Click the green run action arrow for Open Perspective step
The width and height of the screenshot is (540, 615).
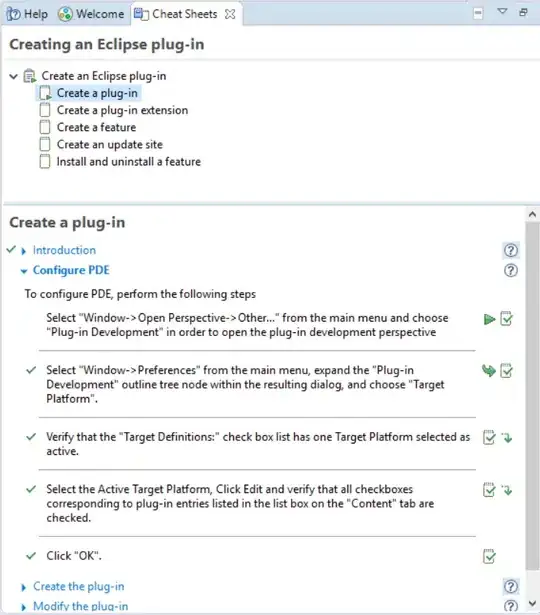489,319
